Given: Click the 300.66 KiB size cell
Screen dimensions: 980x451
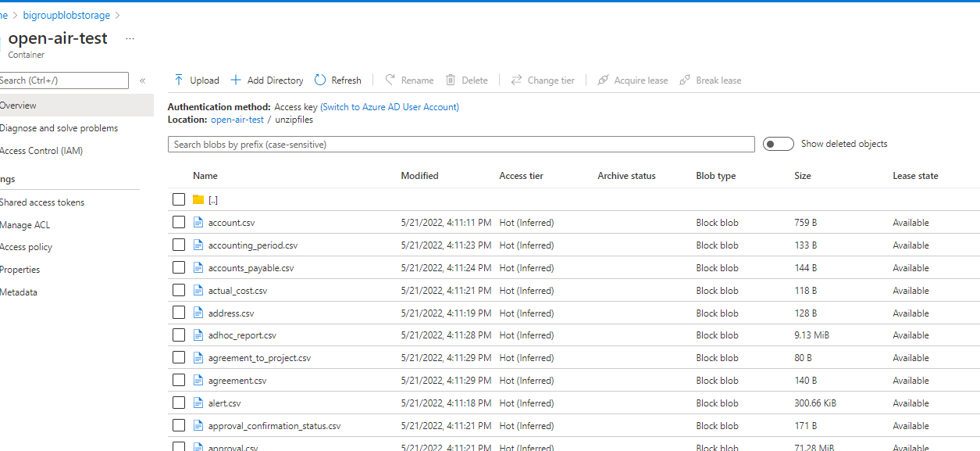Looking at the screenshot, I should 816,403.
